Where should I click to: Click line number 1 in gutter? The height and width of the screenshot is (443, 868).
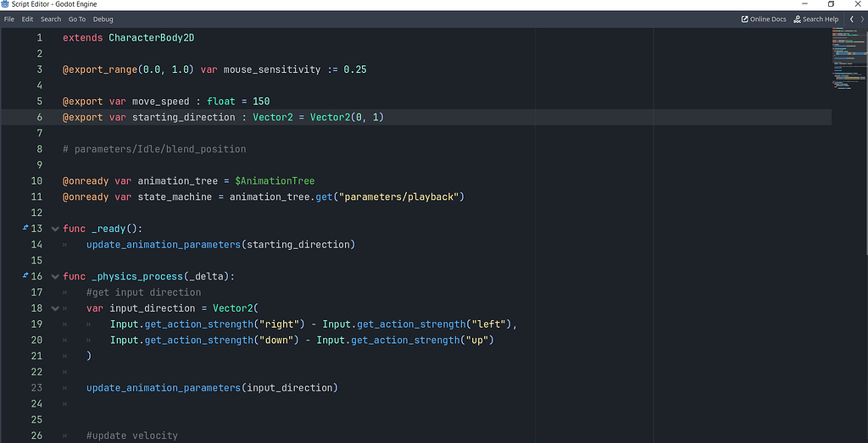click(x=39, y=37)
